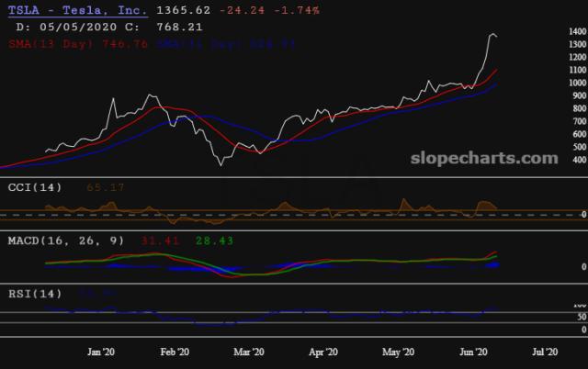The height and width of the screenshot is (369, 588).
Task: Click the change value -24.24
Action: pos(242,10)
